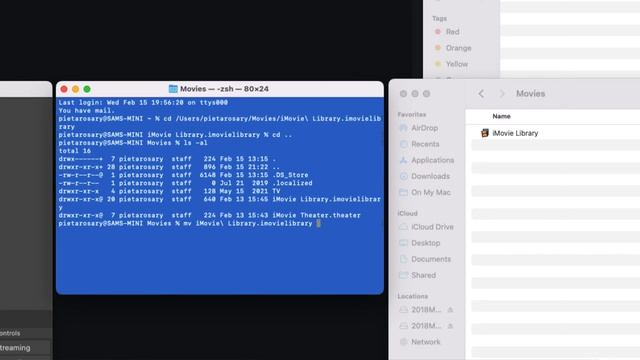Click iCloud Drive cloud icon
640x360 pixels.
[403, 227]
